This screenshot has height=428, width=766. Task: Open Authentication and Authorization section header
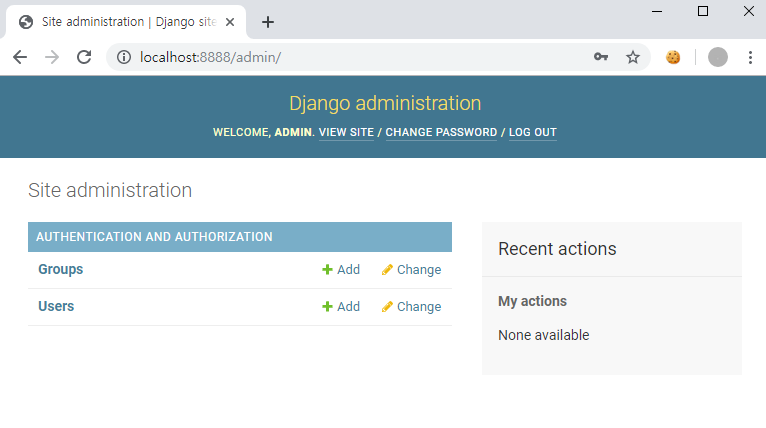point(154,237)
